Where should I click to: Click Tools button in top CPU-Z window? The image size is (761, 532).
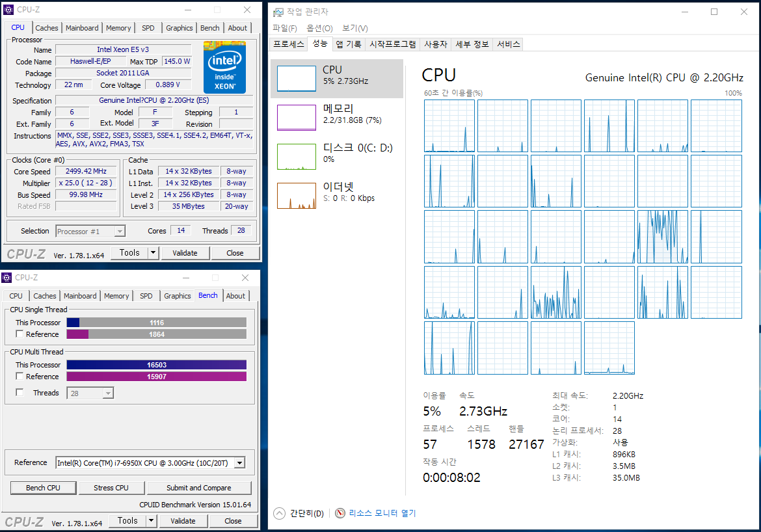(x=129, y=252)
